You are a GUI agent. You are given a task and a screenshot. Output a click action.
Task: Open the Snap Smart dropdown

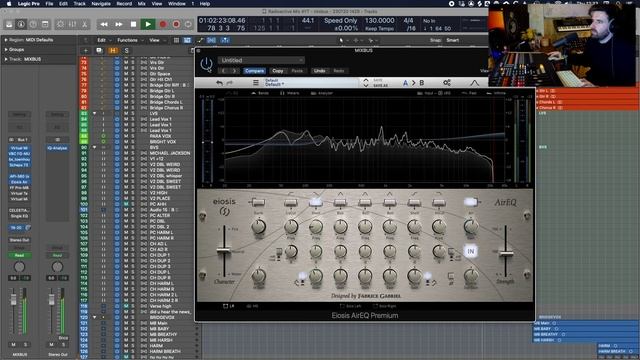[453, 40]
